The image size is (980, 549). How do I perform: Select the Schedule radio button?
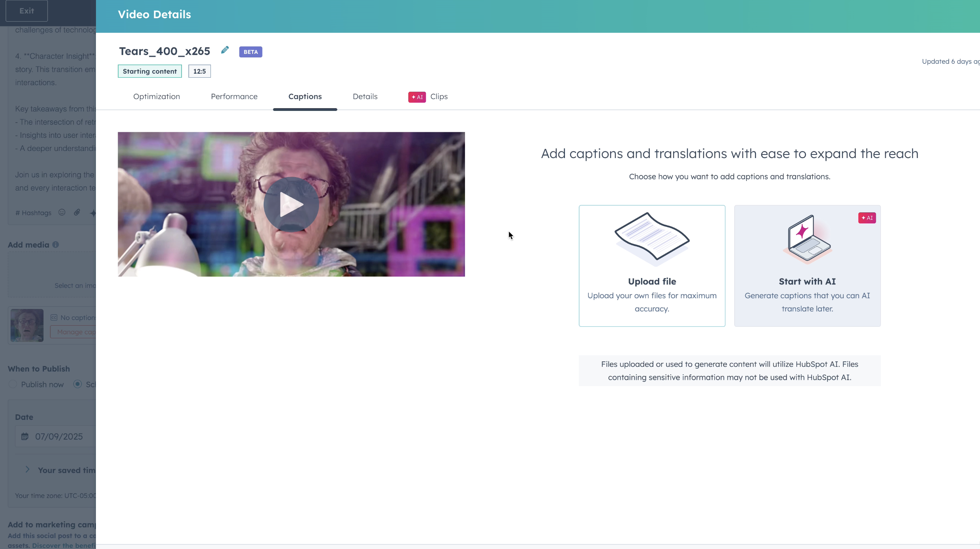pos(77,384)
